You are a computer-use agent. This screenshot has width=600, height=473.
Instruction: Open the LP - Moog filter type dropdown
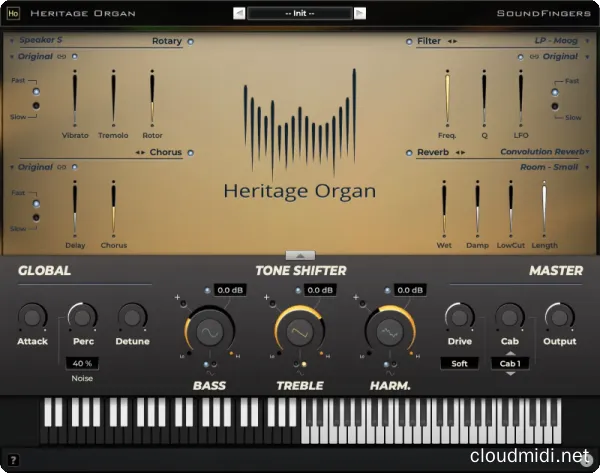561,41
